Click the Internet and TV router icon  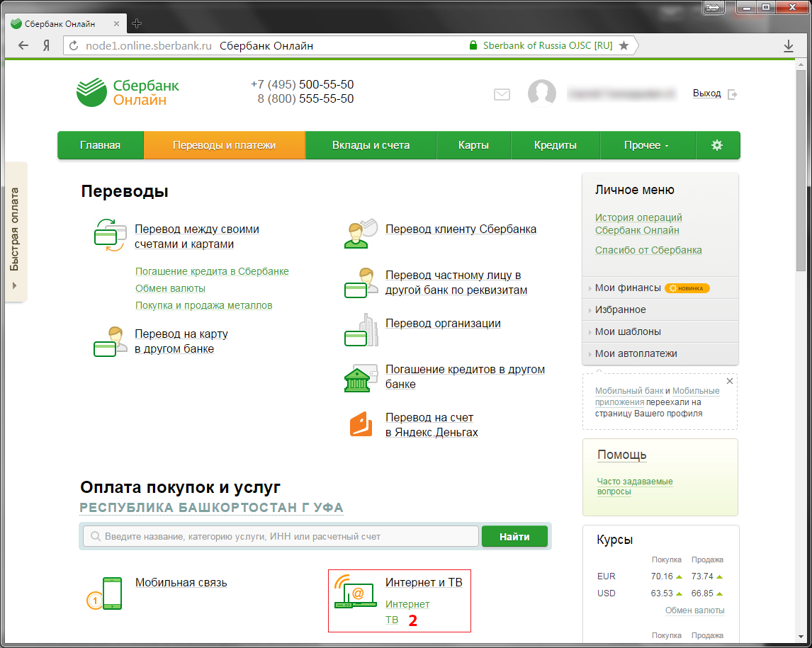coord(355,591)
